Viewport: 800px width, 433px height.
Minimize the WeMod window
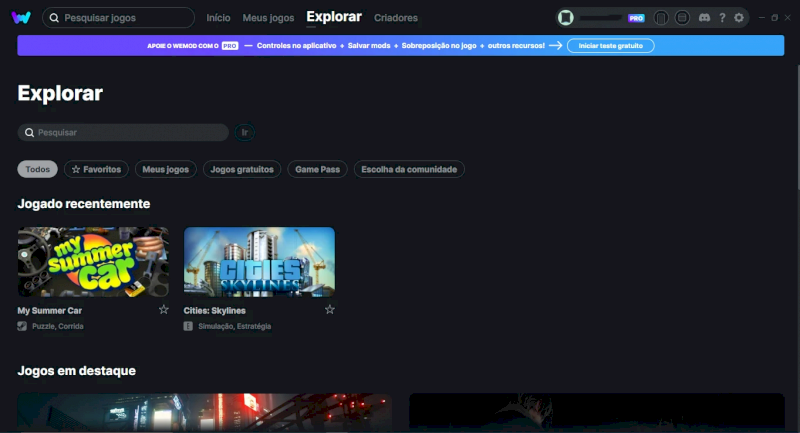(762, 17)
